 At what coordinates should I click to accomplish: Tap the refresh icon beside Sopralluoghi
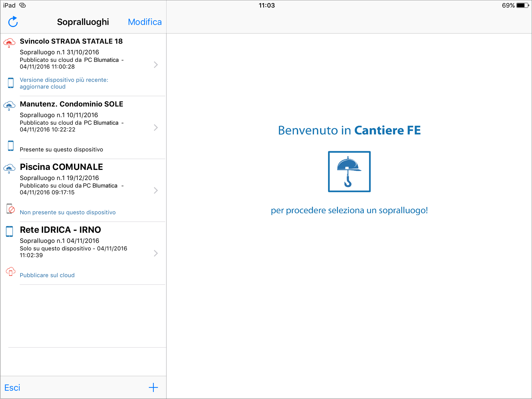point(13,22)
